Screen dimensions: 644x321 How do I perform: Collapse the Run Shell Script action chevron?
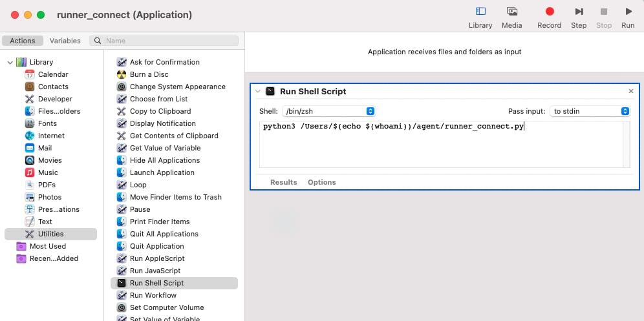(258, 92)
